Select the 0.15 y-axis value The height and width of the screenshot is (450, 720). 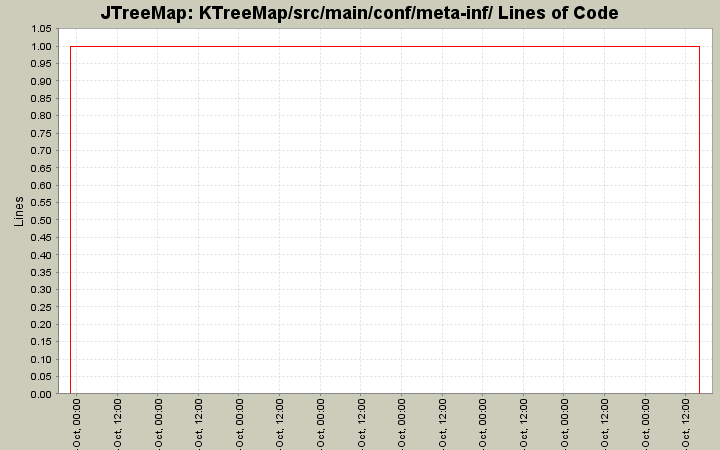click(x=41, y=342)
